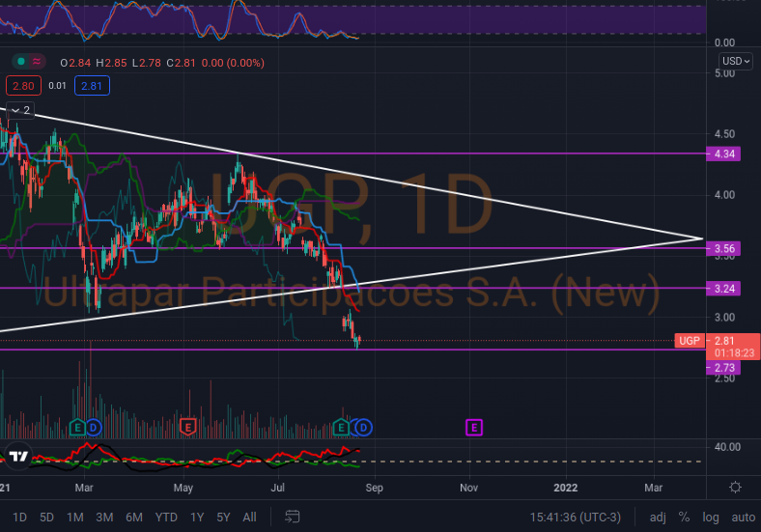This screenshot has width=761, height=532.
Task: Select the 1Y date range
Action: [197, 518]
